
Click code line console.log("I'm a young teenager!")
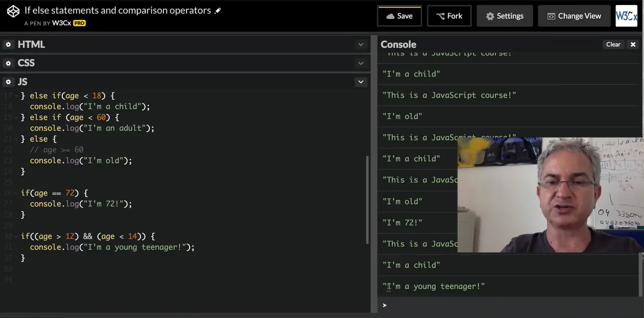click(x=112, y=247)
